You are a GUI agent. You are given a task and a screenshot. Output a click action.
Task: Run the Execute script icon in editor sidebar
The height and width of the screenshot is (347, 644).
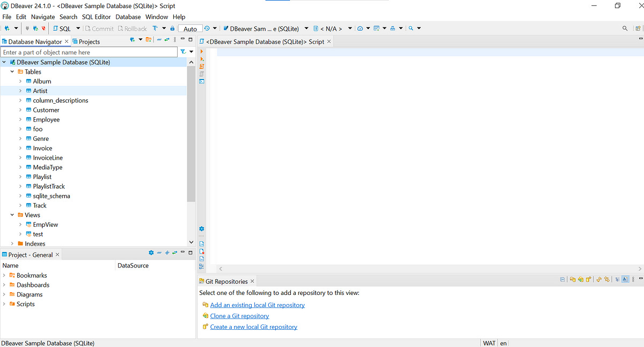coord(202,67)
